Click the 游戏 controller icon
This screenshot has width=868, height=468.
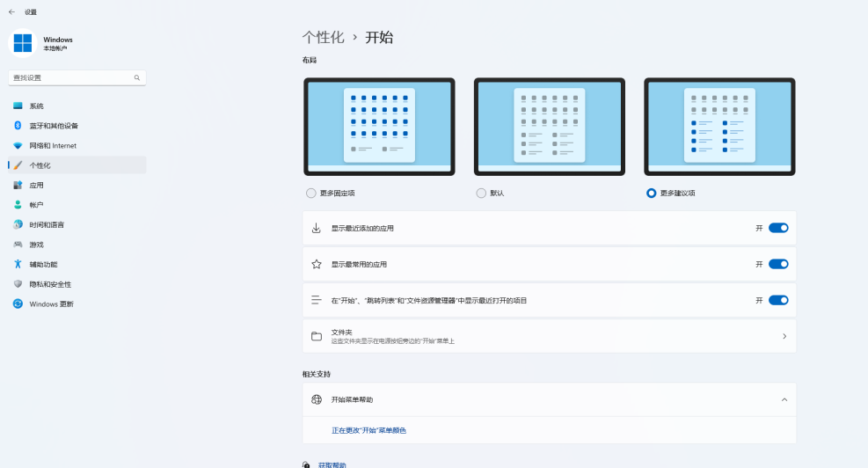[18, 245]
